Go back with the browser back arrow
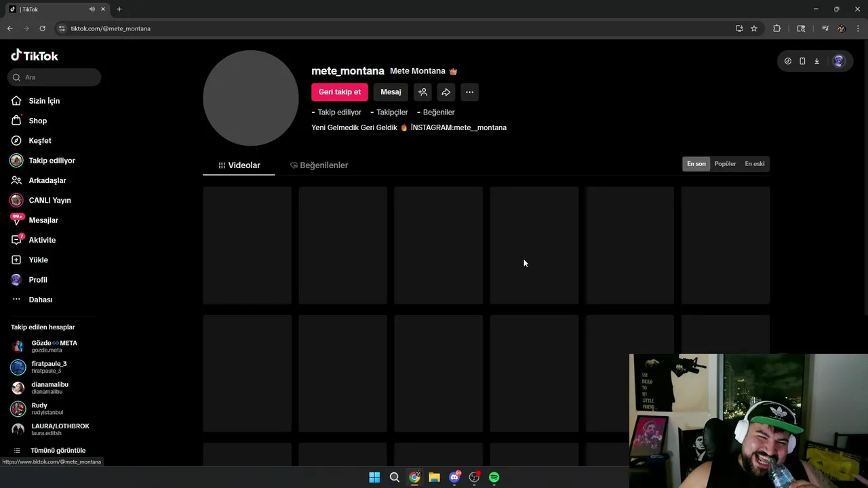The width and height of the screenshot is (868, 488). point(9,28)
